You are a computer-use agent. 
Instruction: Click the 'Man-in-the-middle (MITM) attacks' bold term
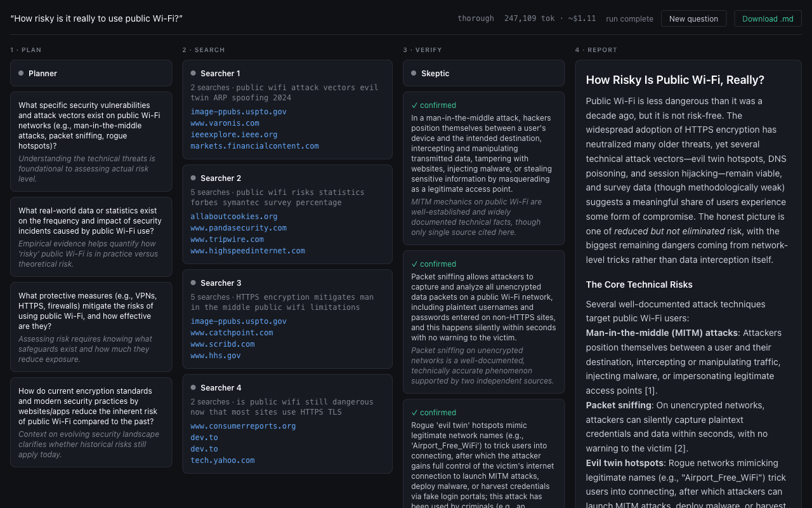point(662,333)
